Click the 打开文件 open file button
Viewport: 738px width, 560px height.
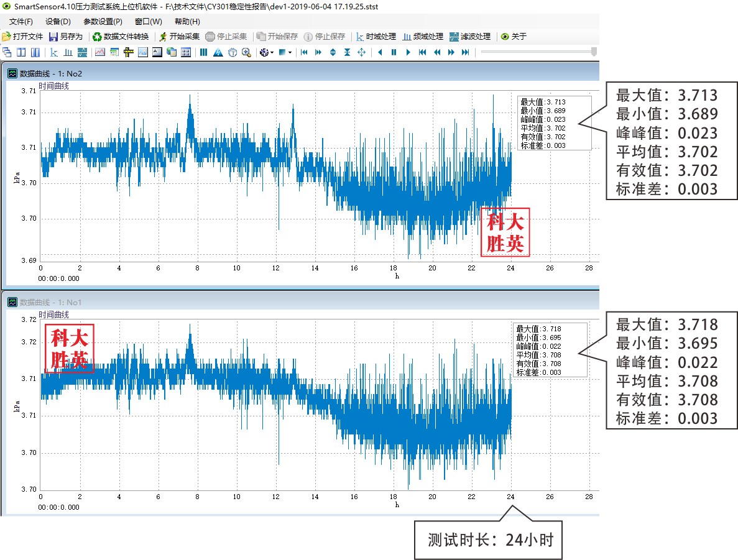click(x=23, y=37)
